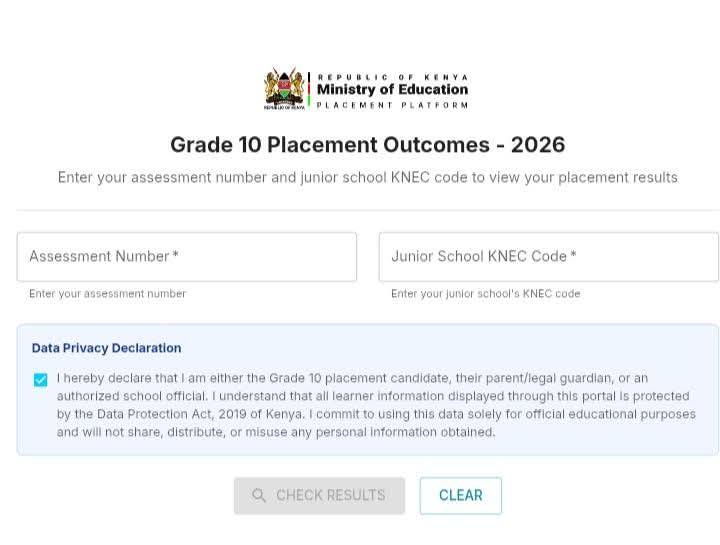Click the Kenya coat of arms logo

tap(284, 89)
